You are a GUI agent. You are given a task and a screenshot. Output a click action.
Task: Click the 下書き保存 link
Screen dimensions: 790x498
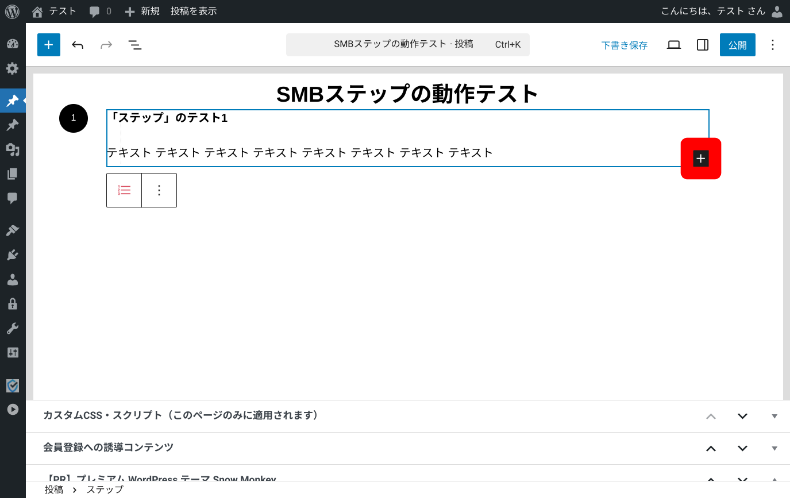click(624, 45)
